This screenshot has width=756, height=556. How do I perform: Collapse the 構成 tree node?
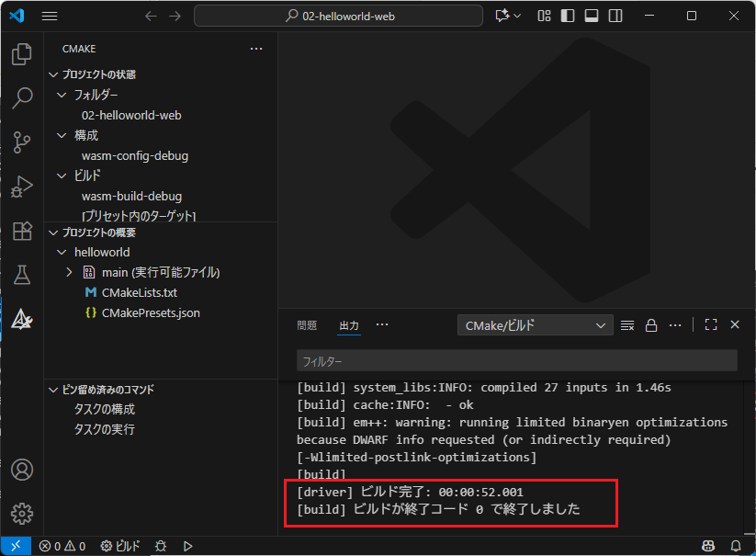coord(62,135)
